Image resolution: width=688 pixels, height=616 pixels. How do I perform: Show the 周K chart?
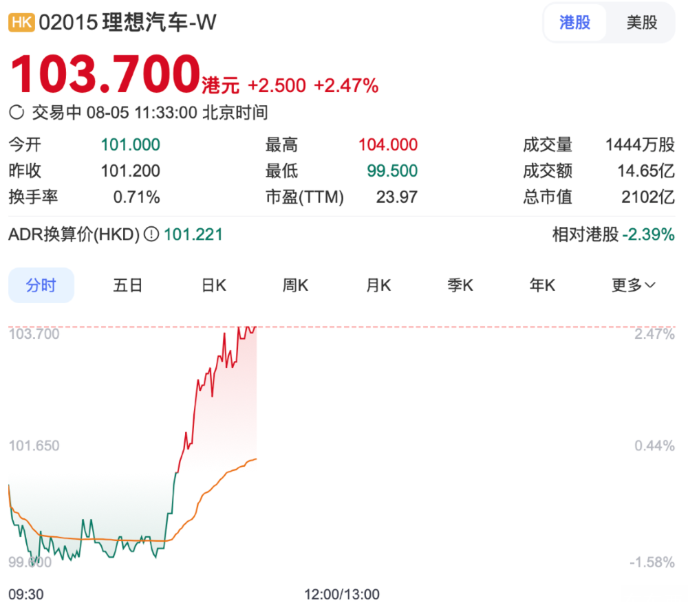(295, 285)
